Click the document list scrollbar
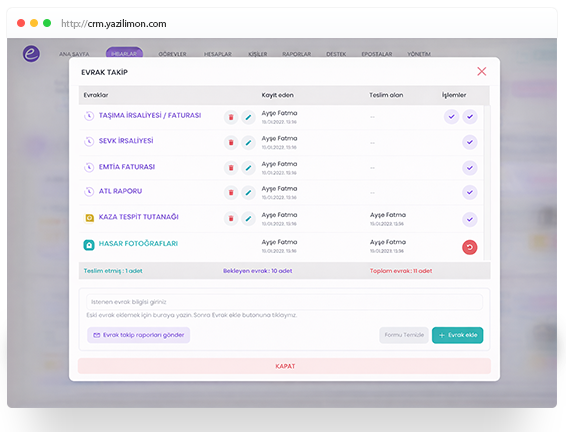 point(487,182)
